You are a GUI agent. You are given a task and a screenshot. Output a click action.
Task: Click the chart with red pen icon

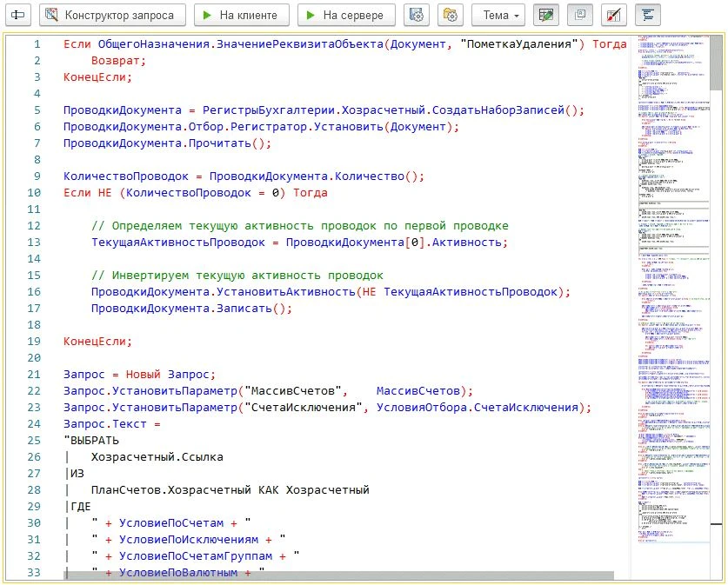613,15
